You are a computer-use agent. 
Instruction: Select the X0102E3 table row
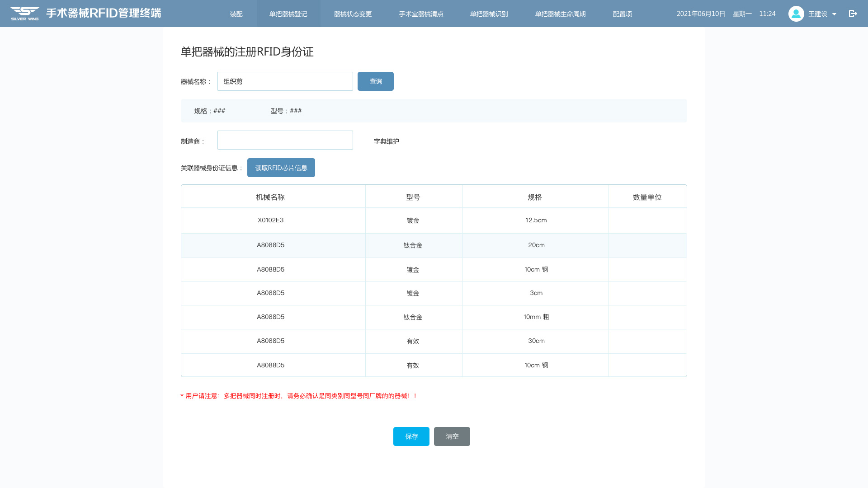(270, 221)
